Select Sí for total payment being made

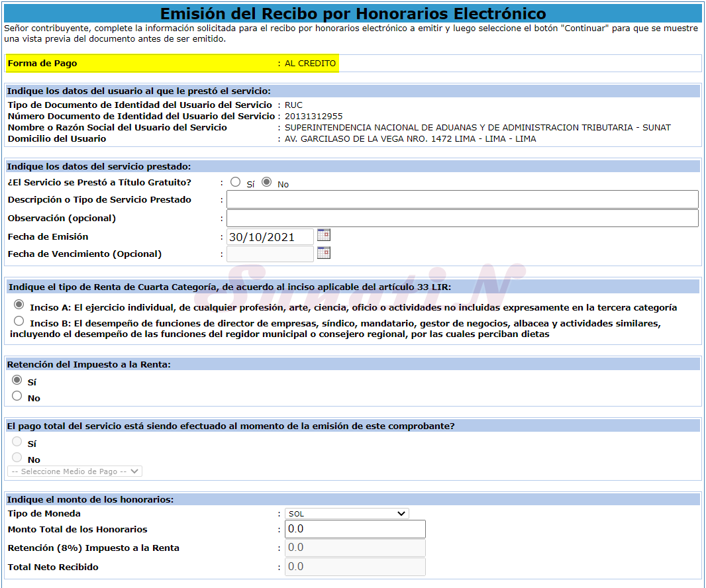tap(17, 442)
